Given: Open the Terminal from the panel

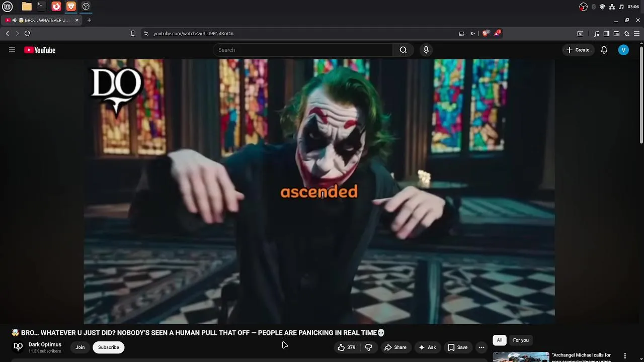Looking at the screenshot, I should click(x=41, y=7).
